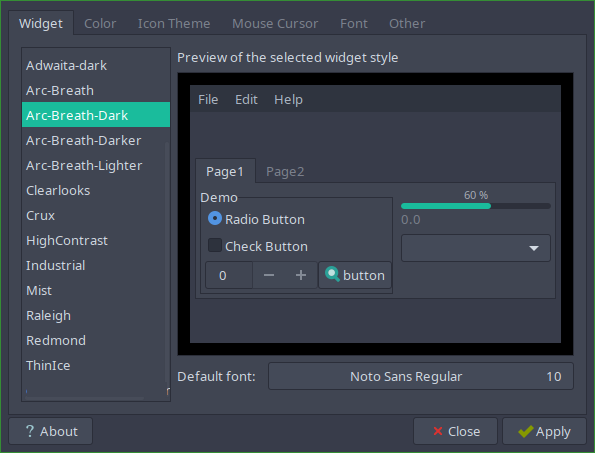
Task: Enable the Check Button checkbox
Action: [x=215, y=245]
